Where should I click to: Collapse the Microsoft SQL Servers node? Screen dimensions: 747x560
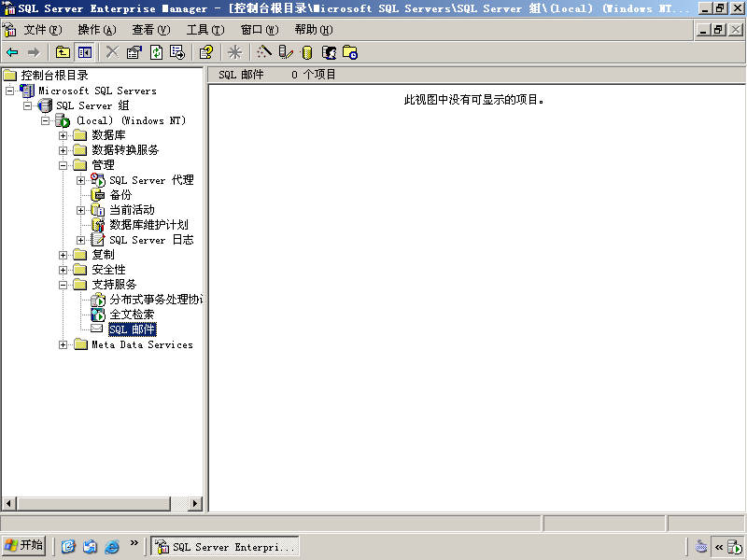[9, 91]
